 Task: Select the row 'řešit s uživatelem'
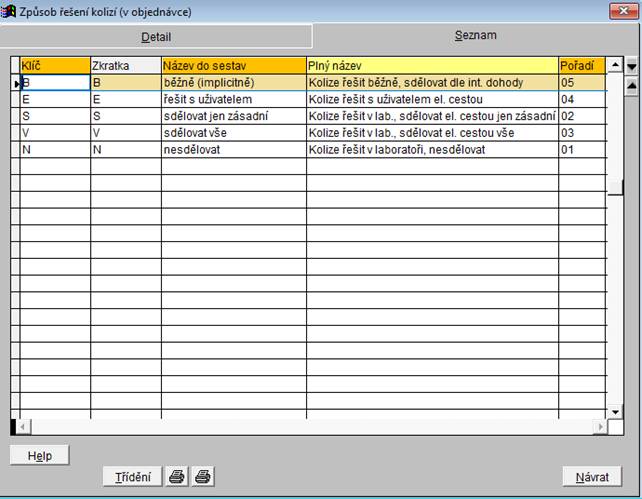pyautogui.click(x=233, y=99)
